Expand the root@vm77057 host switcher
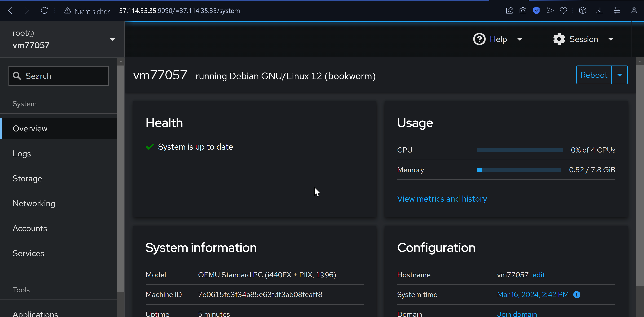This screenshot has height=317, width=644. (112, 39)
